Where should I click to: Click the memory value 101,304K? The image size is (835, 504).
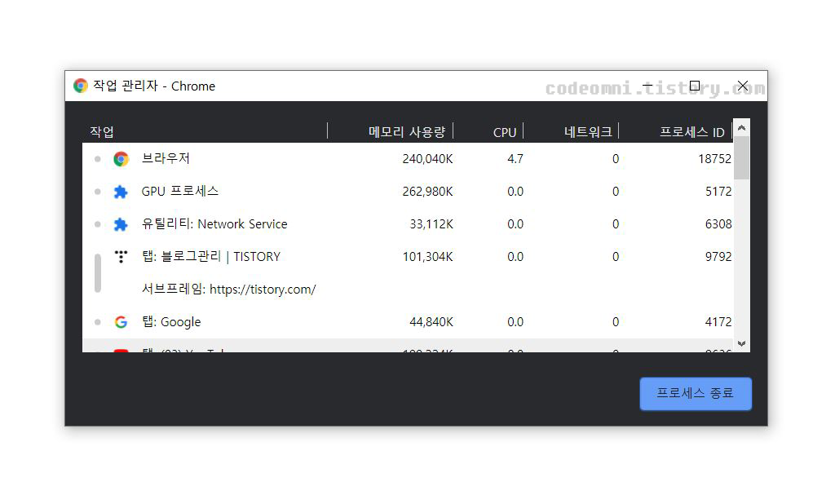click(x=427, y=256)
